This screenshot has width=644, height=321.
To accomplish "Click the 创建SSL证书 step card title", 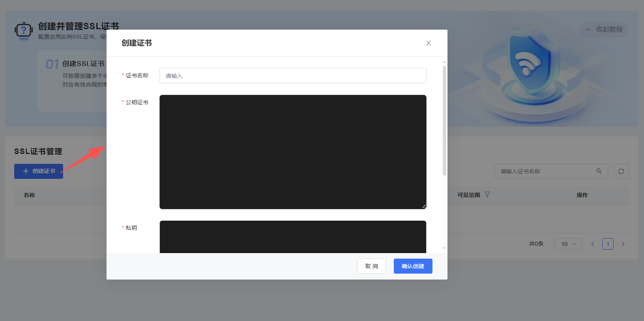I will pyautogui.click(x=83, y=64).
